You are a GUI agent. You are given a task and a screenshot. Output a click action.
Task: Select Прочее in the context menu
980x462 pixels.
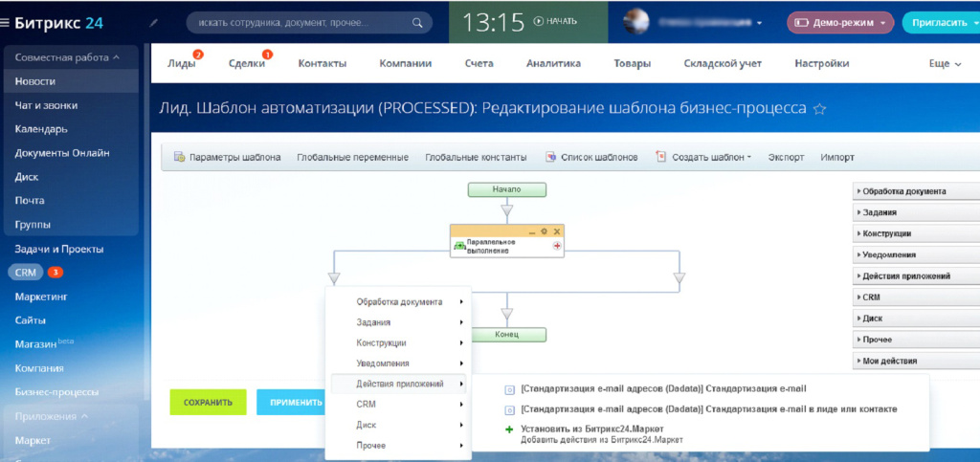coord(399,446)
